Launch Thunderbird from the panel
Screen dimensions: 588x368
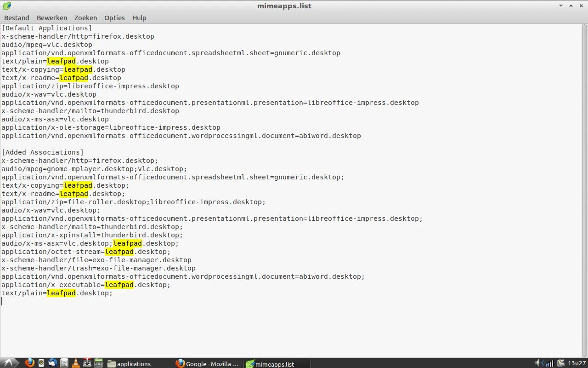pyautogui.click(x=53, y=363)
